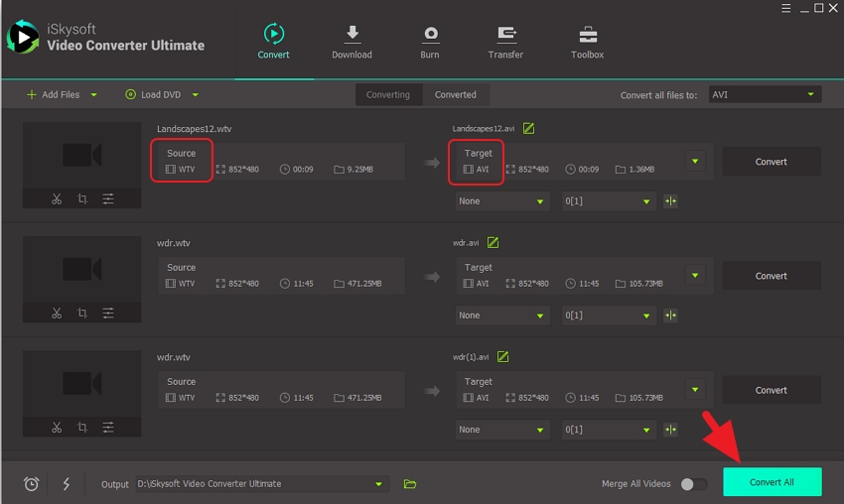
Task: Open the output folder icon
Action: (410, 484)
